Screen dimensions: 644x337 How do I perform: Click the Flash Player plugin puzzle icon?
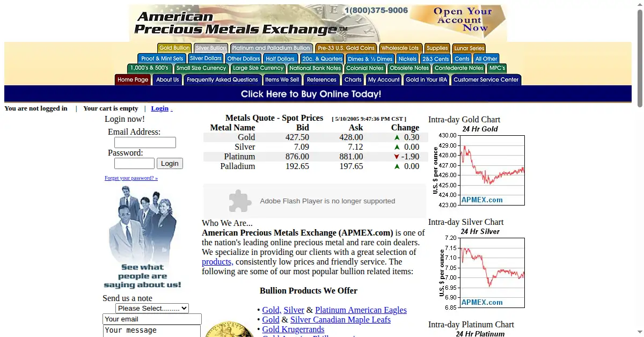coord(240,201)
